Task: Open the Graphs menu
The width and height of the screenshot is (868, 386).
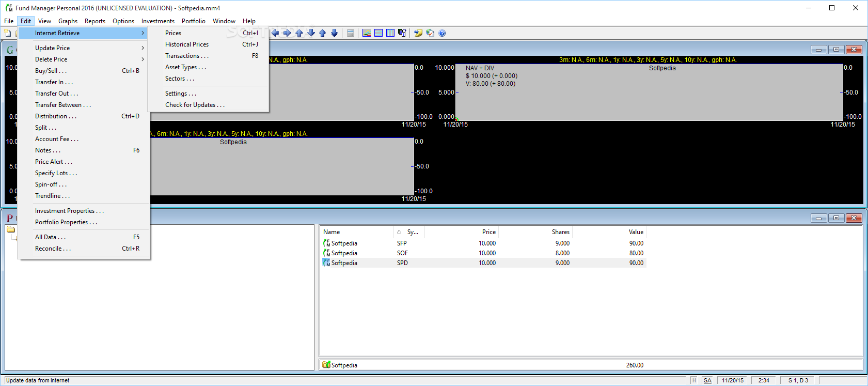Action: point(68,21)
